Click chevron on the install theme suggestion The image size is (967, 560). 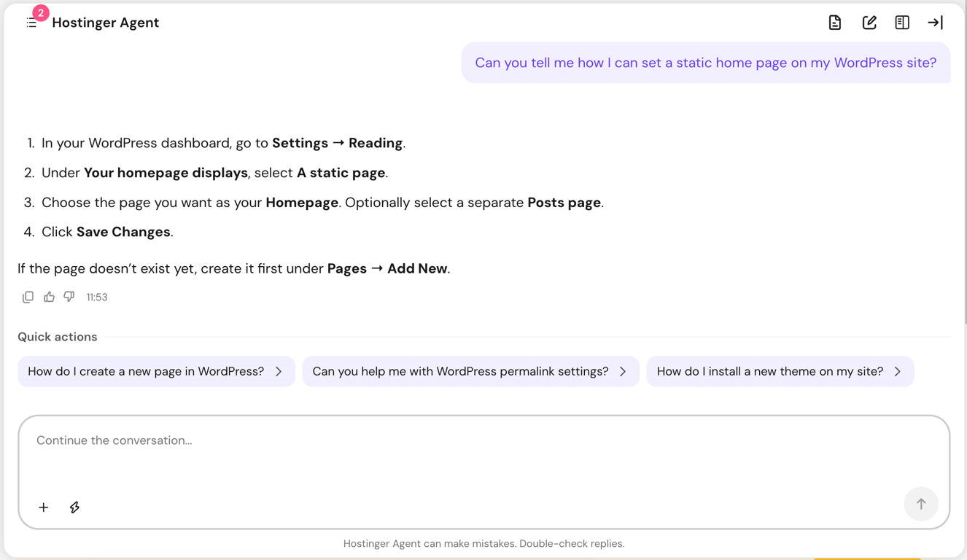pos(898,372)
